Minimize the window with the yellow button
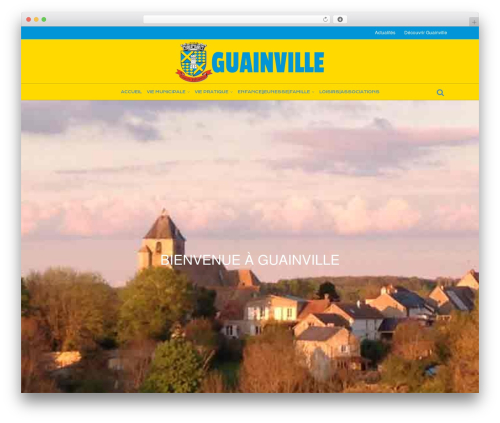 point(36,20)
